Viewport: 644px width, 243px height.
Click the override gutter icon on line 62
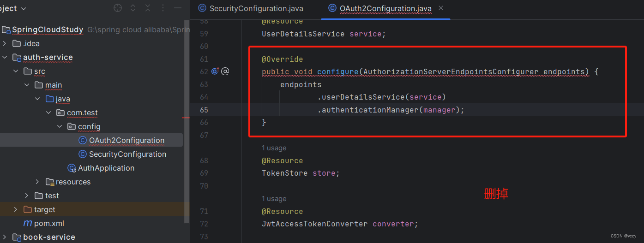(215, 71)
